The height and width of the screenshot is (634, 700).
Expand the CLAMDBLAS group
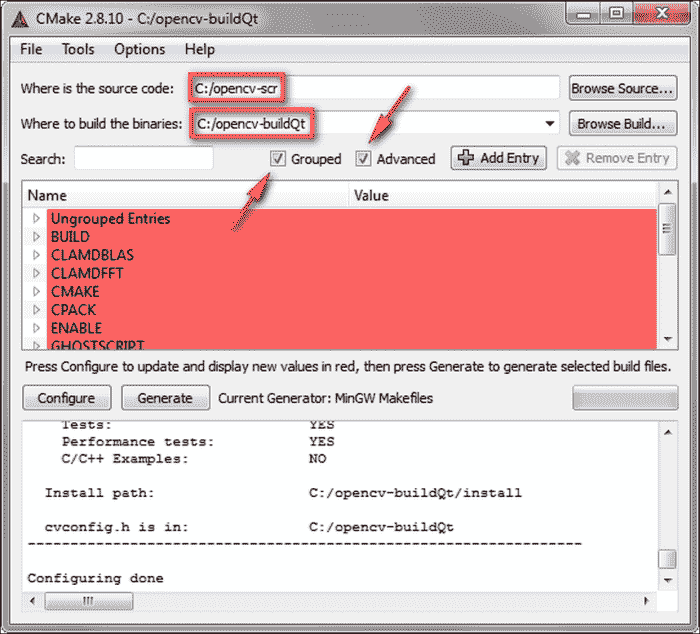tap(37, 255)
